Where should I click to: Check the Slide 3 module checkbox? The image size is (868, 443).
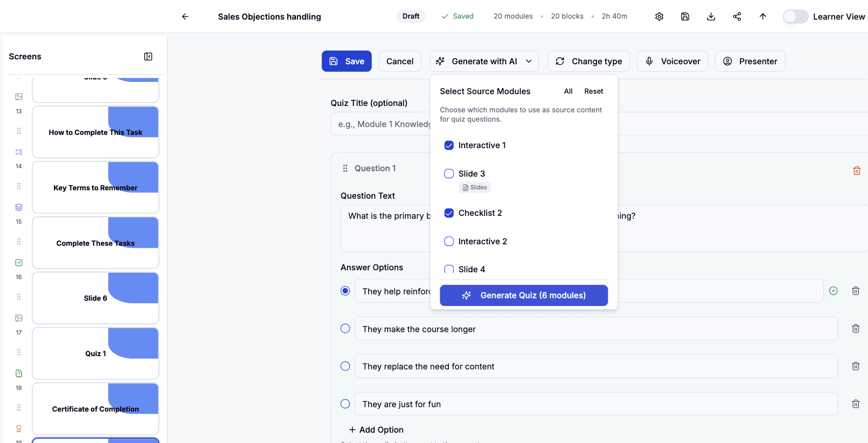click(x=449, y=173)
